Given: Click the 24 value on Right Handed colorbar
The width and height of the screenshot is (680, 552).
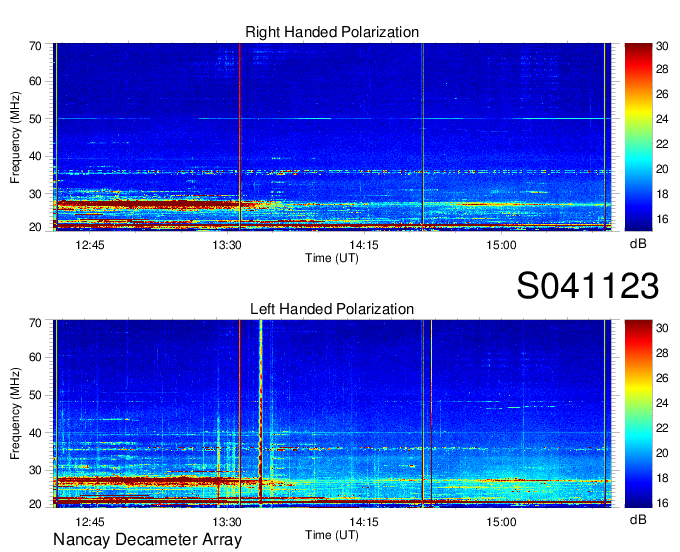Looking at the screenshot, I should tap(662, 119).
